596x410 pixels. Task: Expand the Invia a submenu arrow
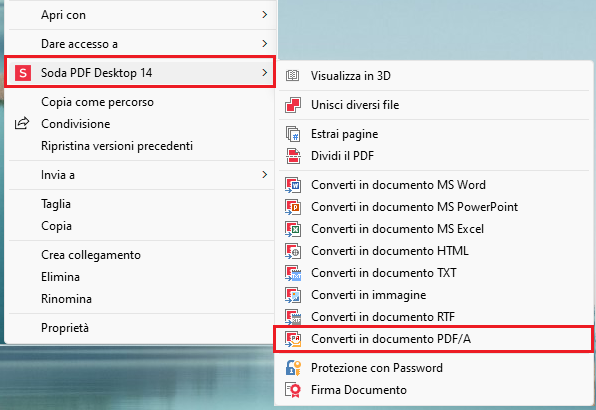point(265,174)
